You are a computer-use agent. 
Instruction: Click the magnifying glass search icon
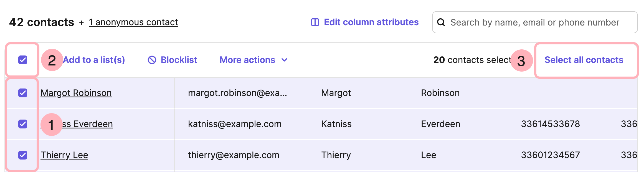[x=441, y=22]
